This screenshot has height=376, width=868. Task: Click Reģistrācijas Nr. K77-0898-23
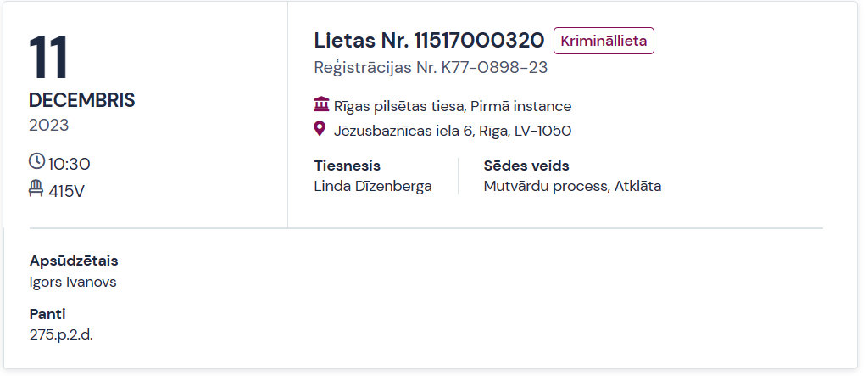click(x=431, y=68)
